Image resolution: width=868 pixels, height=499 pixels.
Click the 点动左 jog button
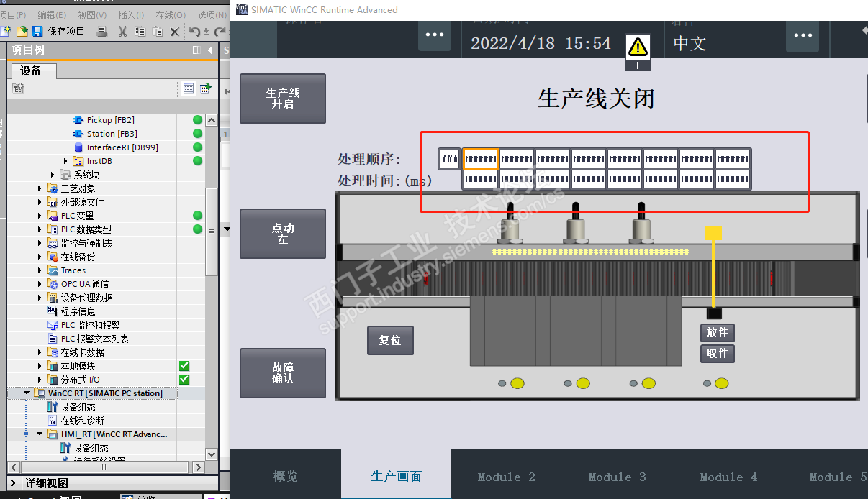283,234
